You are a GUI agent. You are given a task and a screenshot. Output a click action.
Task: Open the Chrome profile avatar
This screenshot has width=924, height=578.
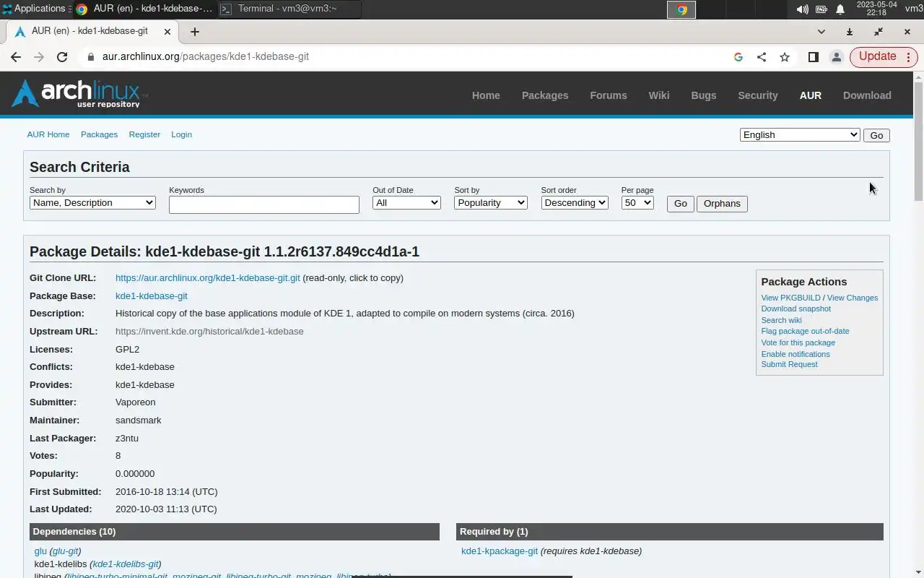[x=837, y=57]
